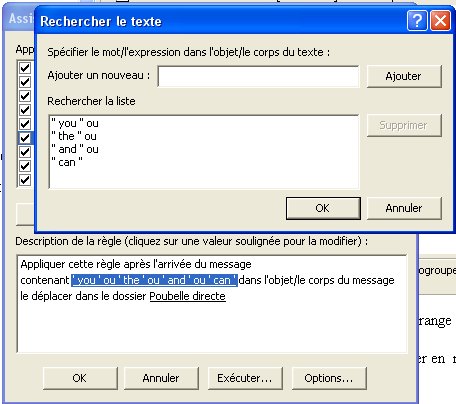Click the Exécuter... button
456x404 pixels.
(x=245, y=378)
